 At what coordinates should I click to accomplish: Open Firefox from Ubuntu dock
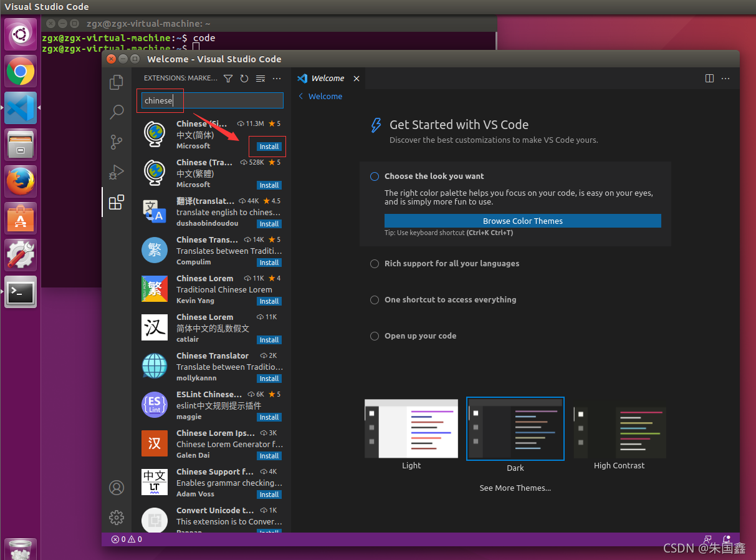[x=21, y=181]
